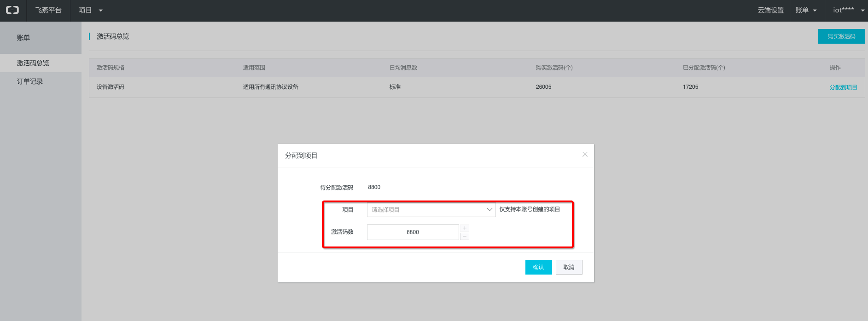Decrease 激活码数 with the minus stepper
This screenshot has height=321, width=868.
(465, 236)
